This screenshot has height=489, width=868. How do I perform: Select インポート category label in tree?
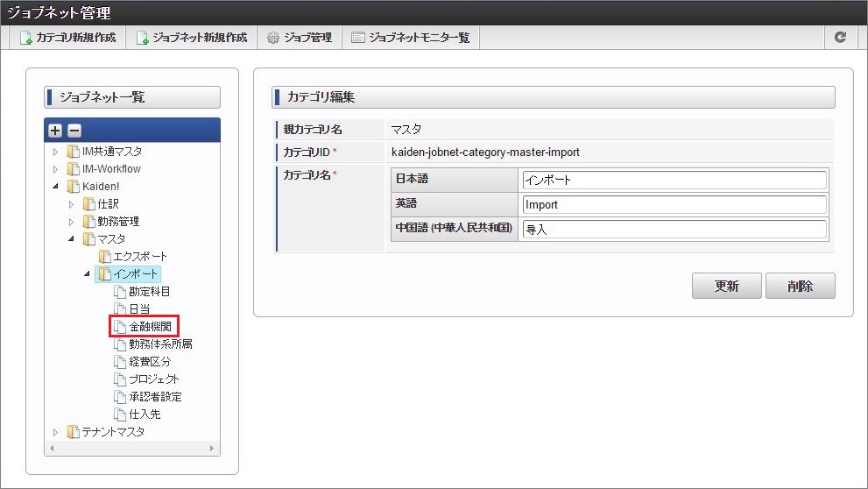click(136, 273)
